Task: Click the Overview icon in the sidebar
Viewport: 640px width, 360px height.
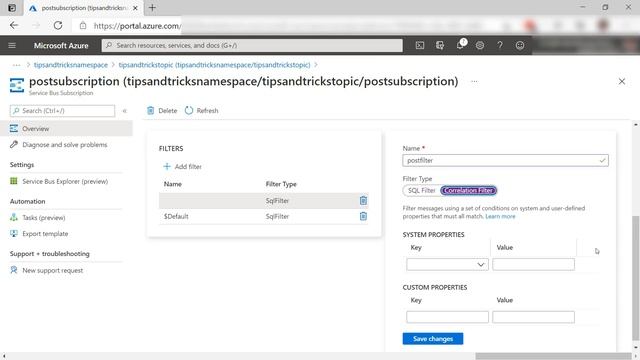Action: click(x=14, y=129)
